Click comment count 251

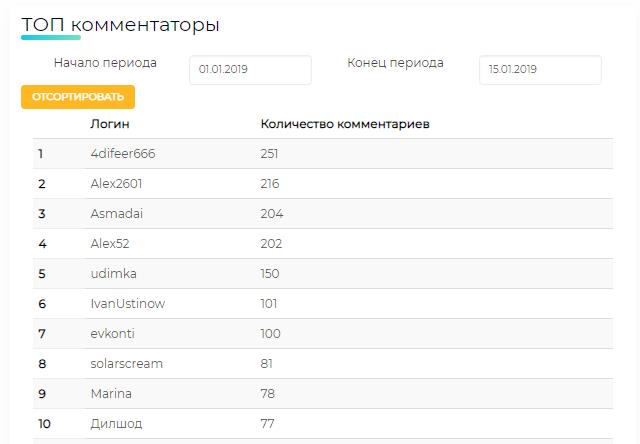pos(269,154)
